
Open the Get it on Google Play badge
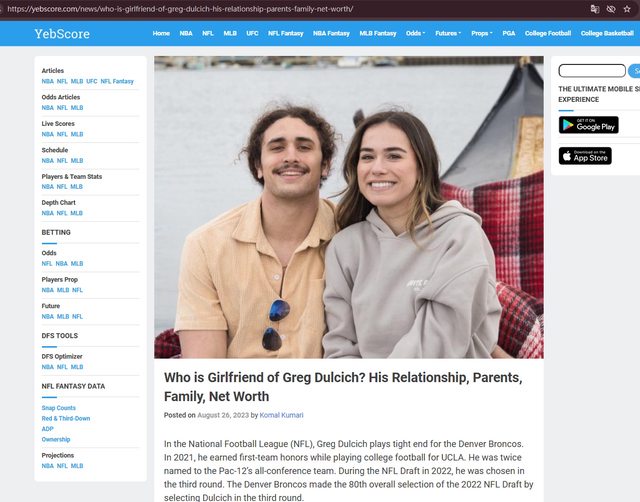coord(588,125)
